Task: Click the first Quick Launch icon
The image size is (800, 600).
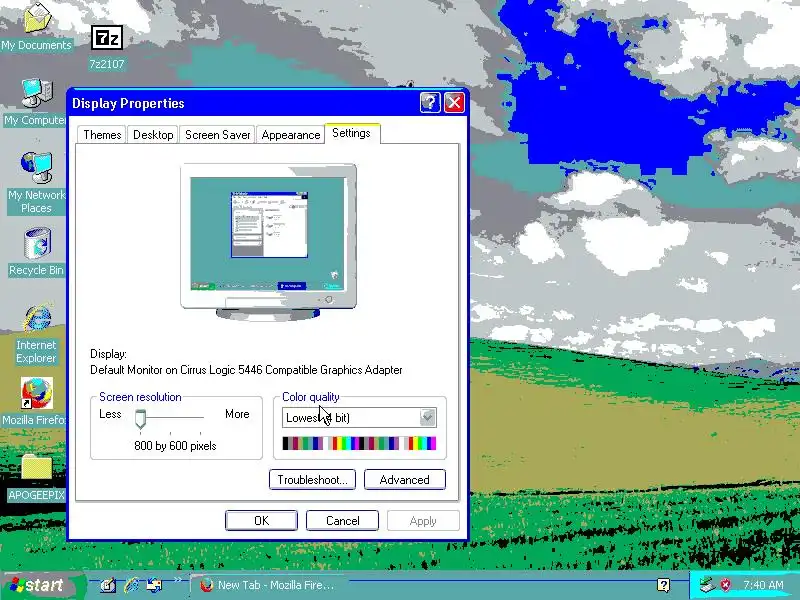Action: 108,585
